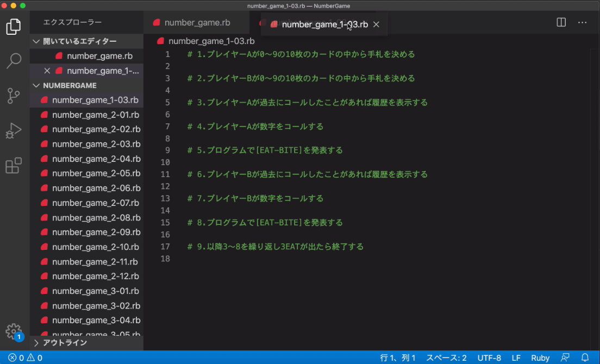The height and width of the screenshot is (364, 600).
Task: Open number_game_2-09.rb file
Action: click(86, 232)
